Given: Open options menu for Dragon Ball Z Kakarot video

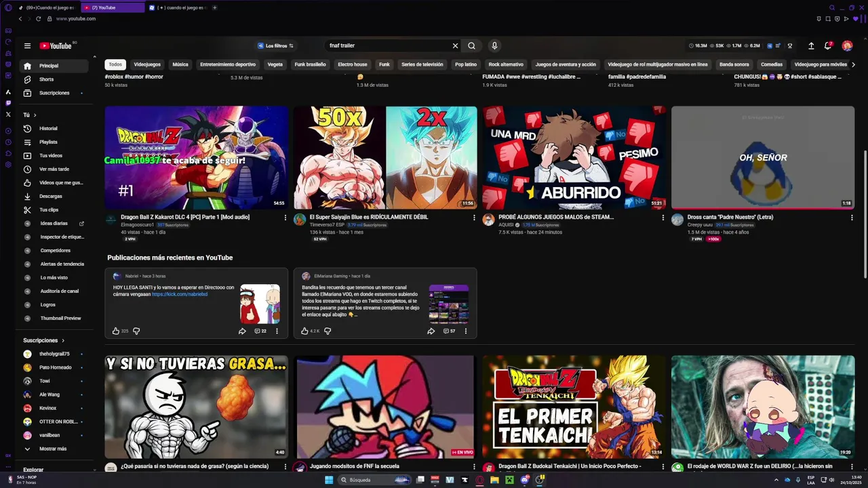Looking at the screenshot, I should 285,218.
